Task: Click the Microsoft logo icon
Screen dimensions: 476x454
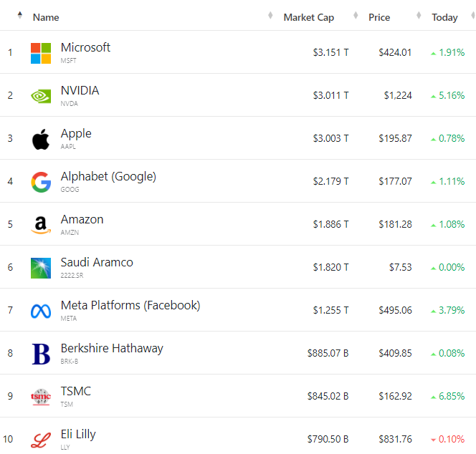Action: tap(41, 53)
